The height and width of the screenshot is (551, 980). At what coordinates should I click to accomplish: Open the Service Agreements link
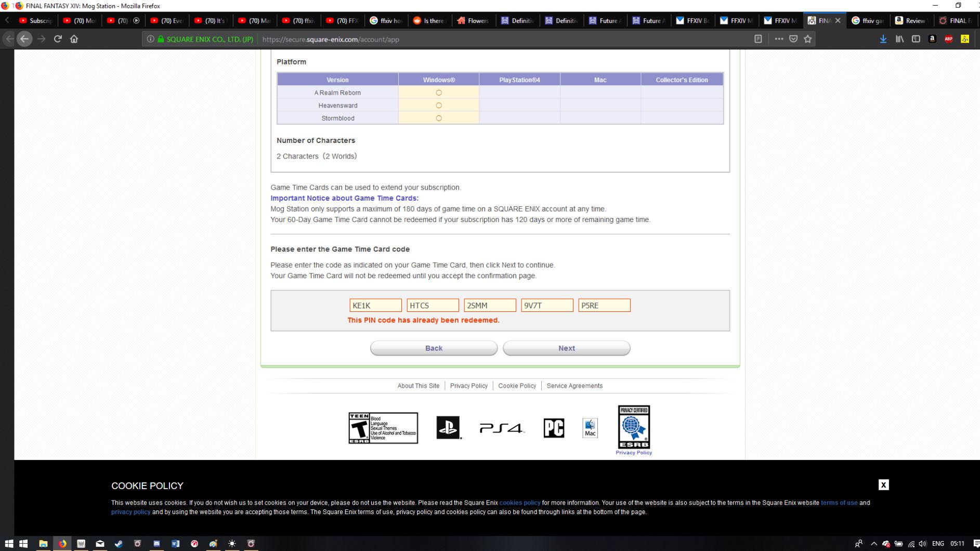pos(574,386)
